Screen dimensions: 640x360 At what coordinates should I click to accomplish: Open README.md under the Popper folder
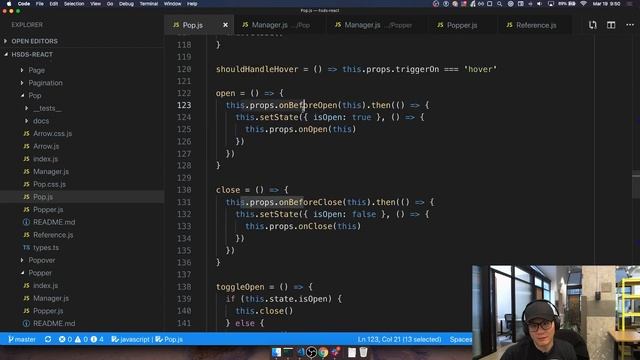point(54,323)
